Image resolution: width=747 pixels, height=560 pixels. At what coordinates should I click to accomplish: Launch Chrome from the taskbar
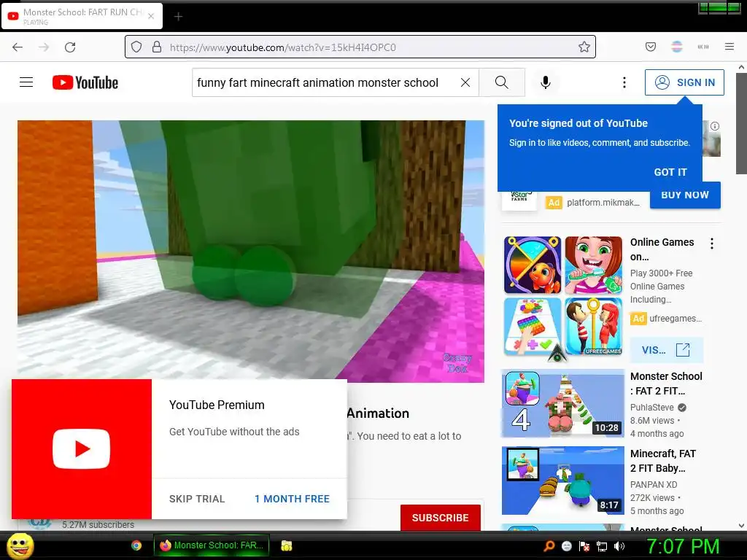coord(136,545)
